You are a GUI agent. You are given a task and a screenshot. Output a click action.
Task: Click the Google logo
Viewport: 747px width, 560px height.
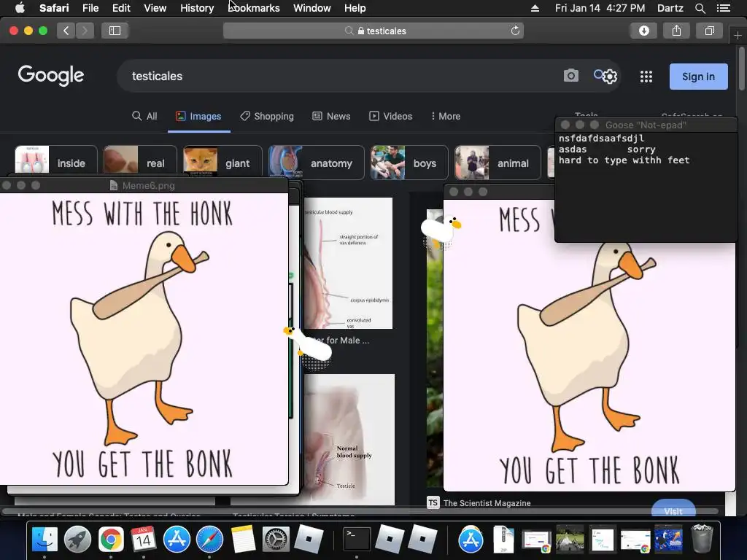51,75
